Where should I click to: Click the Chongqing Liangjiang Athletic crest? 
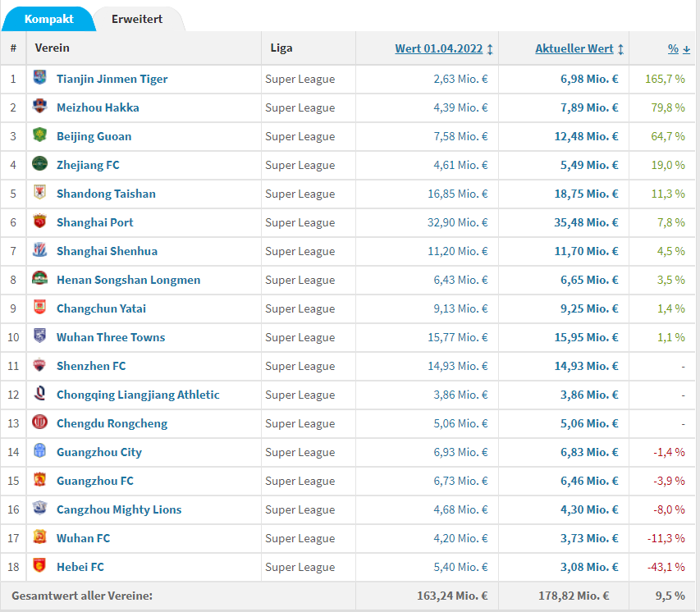(x=39, y=393)
